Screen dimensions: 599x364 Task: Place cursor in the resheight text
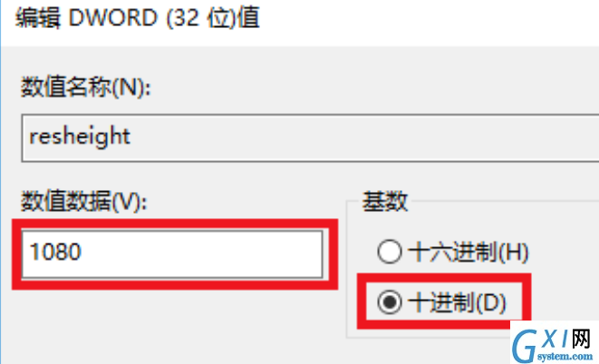(x=80, y=137)
